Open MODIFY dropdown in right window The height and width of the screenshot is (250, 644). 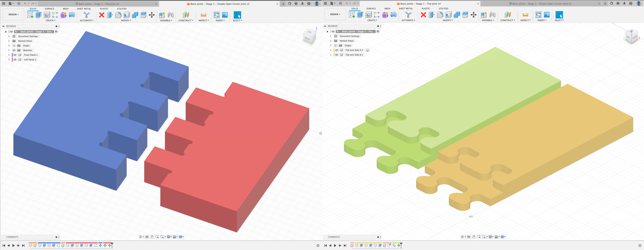448,20
